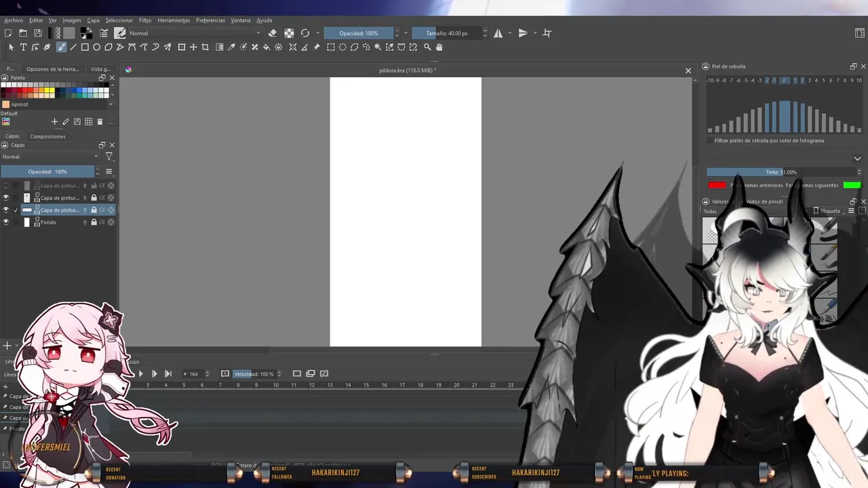
Task: Click Wrap Around Mode icon
Action: click(x=547, y=33)
